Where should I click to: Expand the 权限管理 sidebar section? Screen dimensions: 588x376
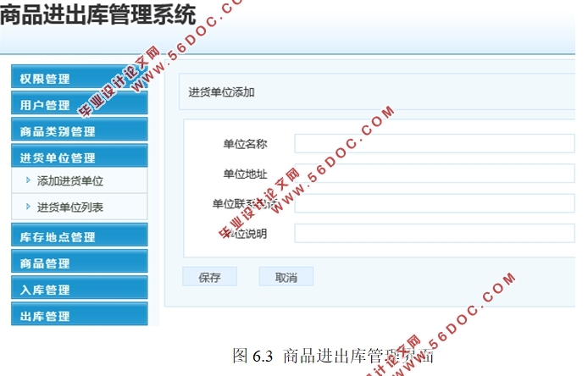pyautogui.click(x=79, y=79)
